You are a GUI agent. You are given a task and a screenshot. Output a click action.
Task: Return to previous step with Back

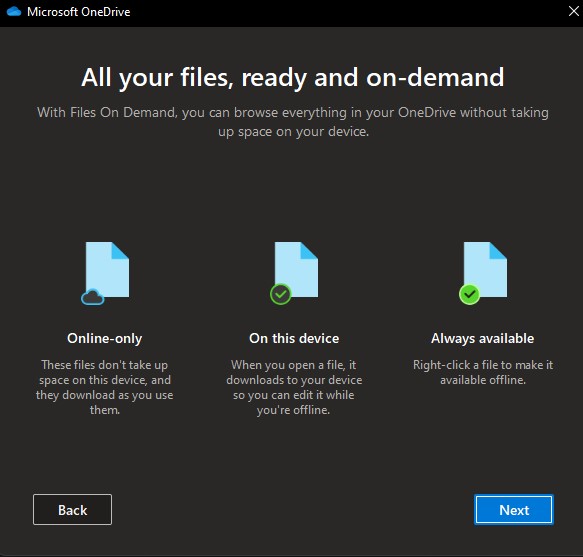point(73,510)
